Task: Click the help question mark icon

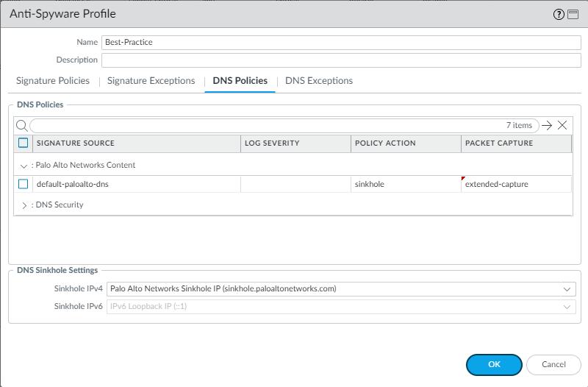Action: point(560,14)
